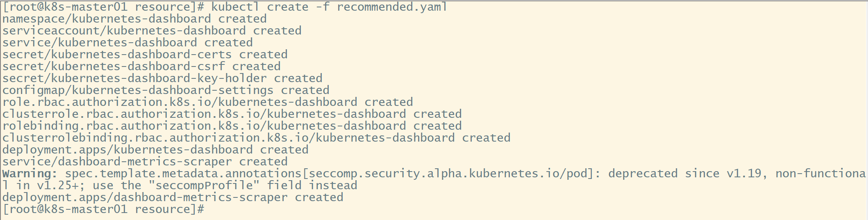The width and height of the screenshot is (868, 220).
Task: Click the clusterrolebinding.rbac.authorization.k8s.io line
Action: point(257,138)
